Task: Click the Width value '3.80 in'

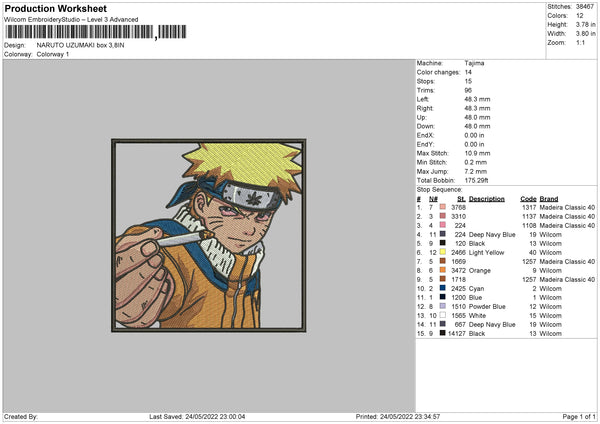Action: (x=585, y=34)
